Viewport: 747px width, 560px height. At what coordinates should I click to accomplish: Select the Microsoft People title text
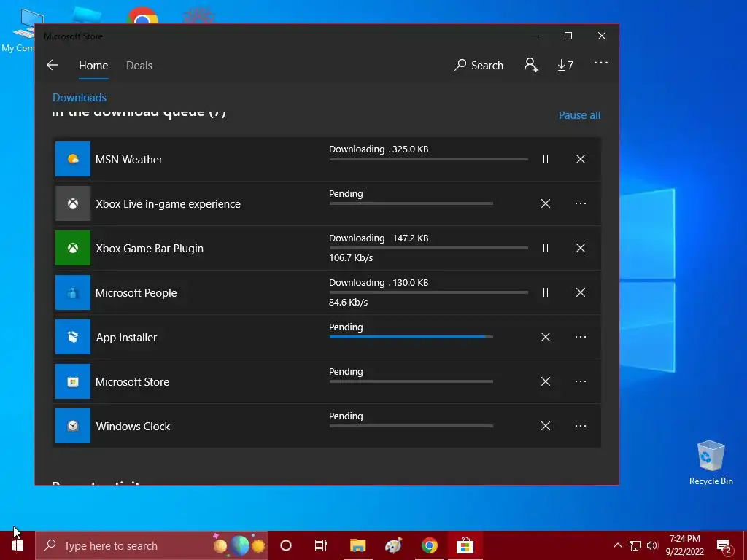[x=136, y=293]
